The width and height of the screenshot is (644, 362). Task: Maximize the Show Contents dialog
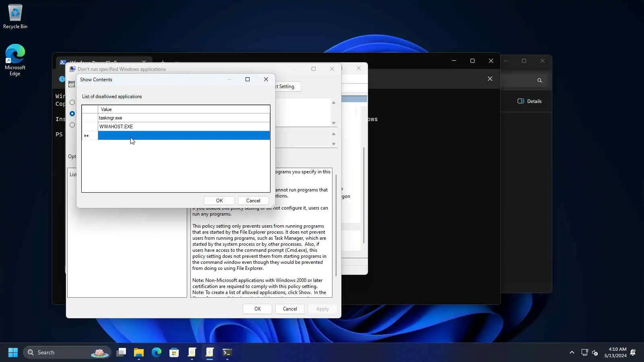(248, 79)
